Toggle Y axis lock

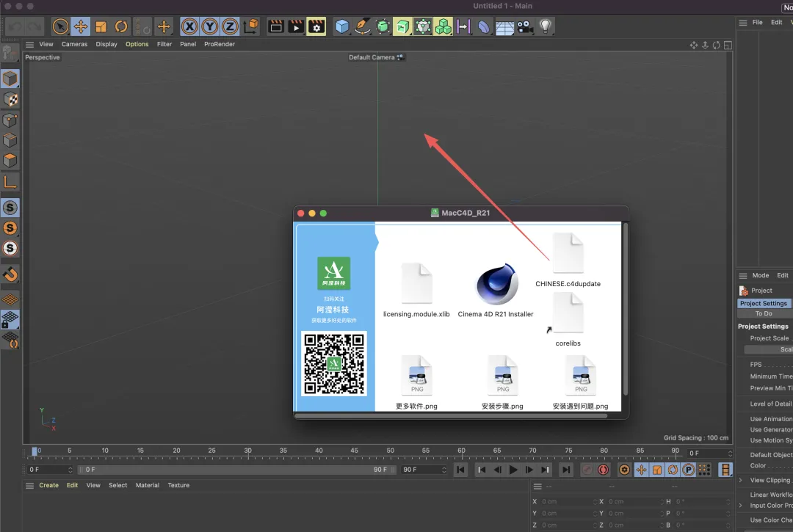point(209,26)
